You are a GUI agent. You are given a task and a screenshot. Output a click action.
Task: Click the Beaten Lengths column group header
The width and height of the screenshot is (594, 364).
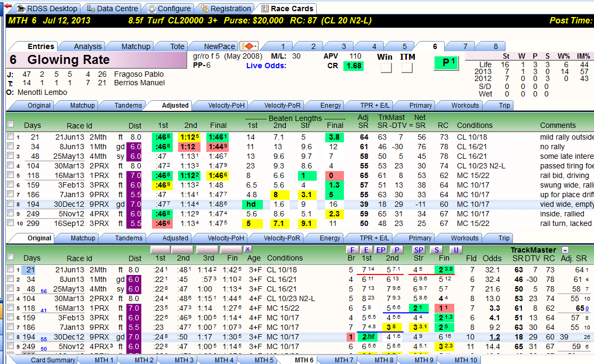tap(295, 118)
